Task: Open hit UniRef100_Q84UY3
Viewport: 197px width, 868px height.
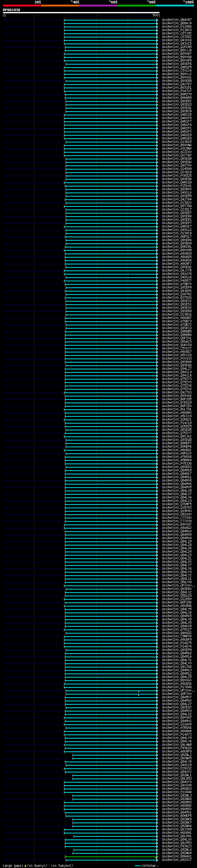Action: [177, 782]
